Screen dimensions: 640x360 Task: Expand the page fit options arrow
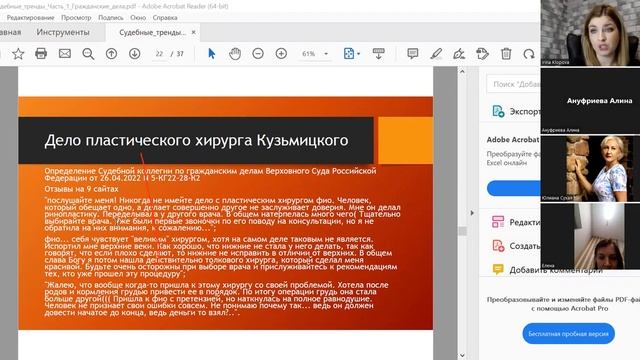(358, 54)
